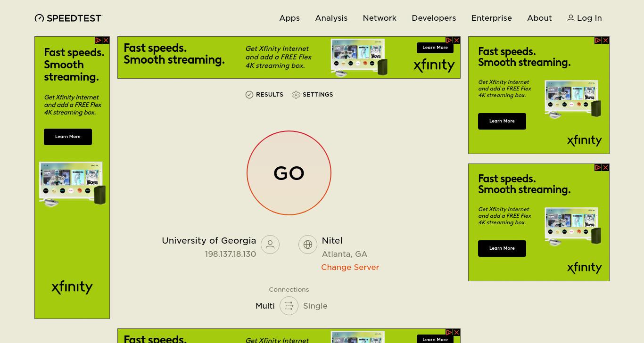
Task: Close the left sidebar Xfinity ad
Action: 106,41
